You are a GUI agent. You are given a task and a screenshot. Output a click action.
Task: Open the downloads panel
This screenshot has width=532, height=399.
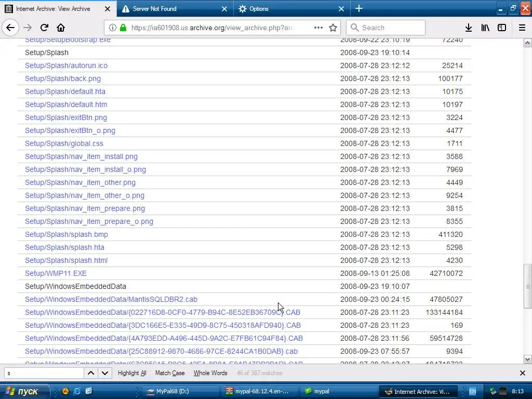click(x=469, y=28)
